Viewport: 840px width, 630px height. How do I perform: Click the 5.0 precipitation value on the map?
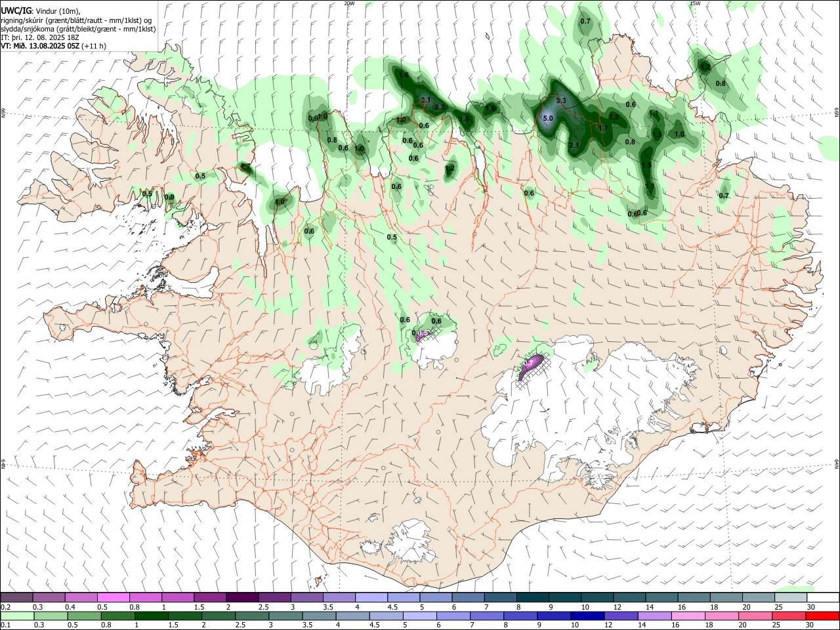549,118
